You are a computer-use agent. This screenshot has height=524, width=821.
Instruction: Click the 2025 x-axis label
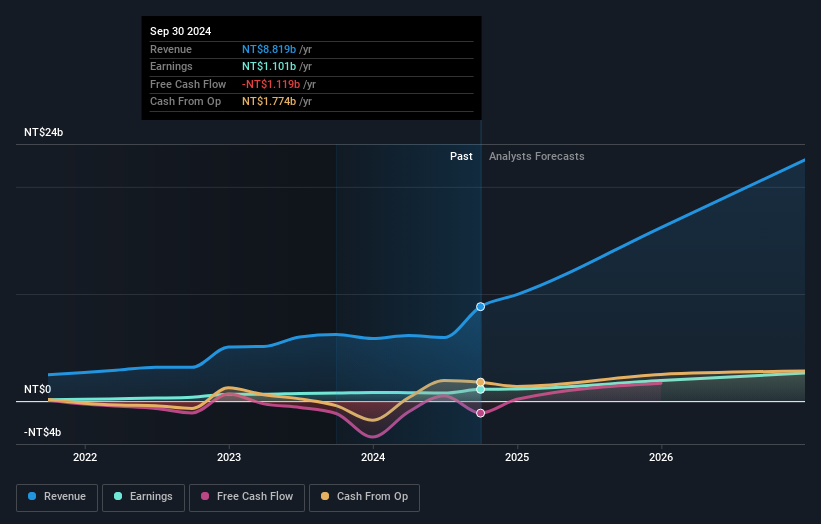click(x=517, y=458)
